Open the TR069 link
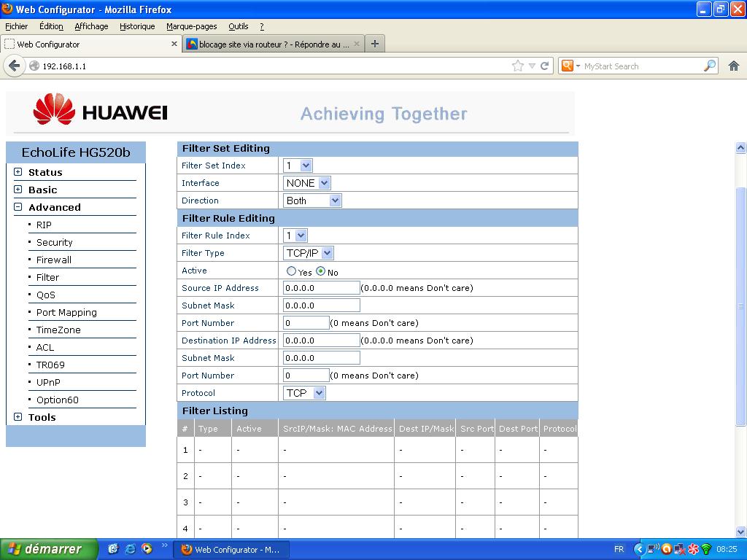The width and height of the screenshot is (747, 560). pyautogui.click(x=50, y=365)
